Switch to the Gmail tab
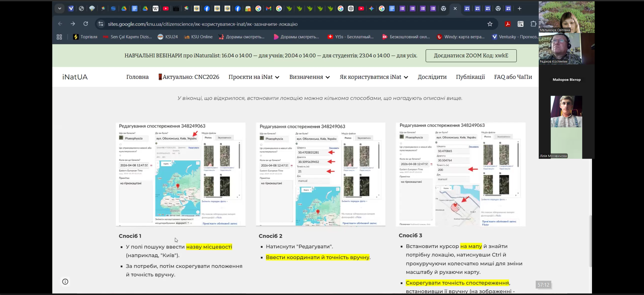This screenshot has width=644, height=295. pos(268,9)
